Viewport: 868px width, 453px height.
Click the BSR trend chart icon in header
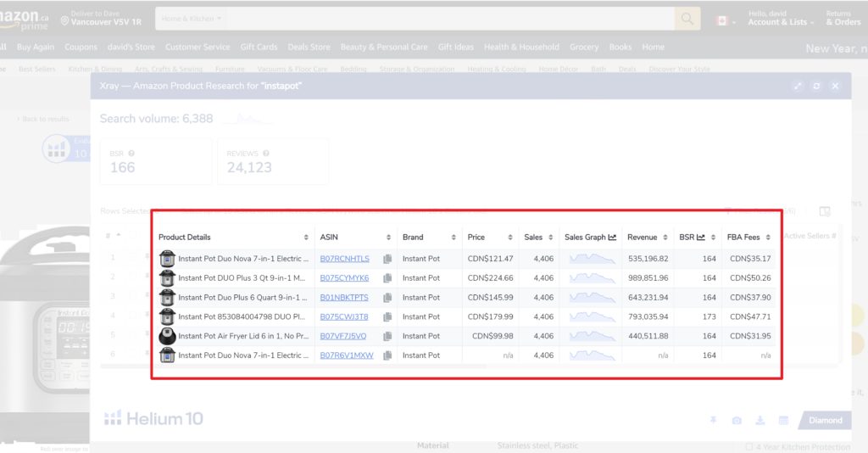click(701, 238)
